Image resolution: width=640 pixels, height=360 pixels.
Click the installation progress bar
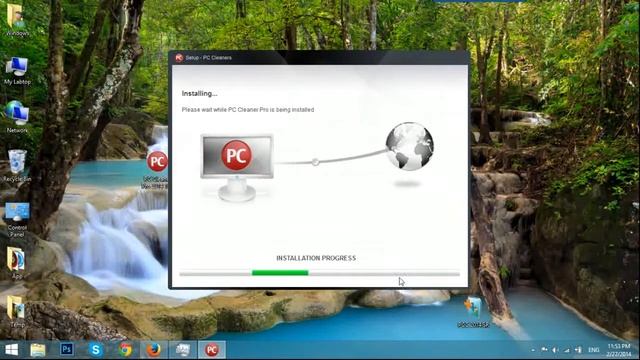[319, 273]
